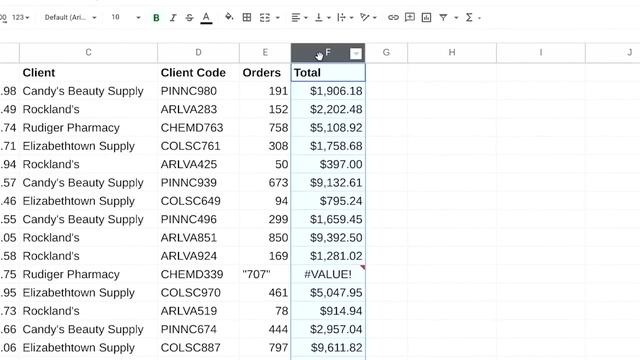The image size is (640, 360).
Task: Select the $9,132.61 total cell
Action: 328,183
